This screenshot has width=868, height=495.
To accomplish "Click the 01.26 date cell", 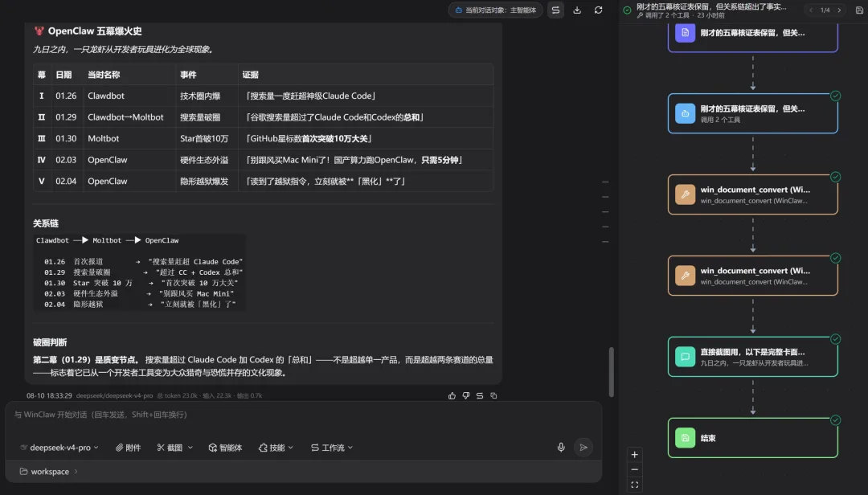I will 66,96.
